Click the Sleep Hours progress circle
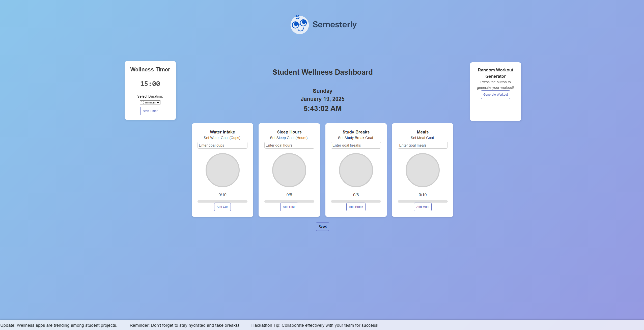 click(289, 170)
